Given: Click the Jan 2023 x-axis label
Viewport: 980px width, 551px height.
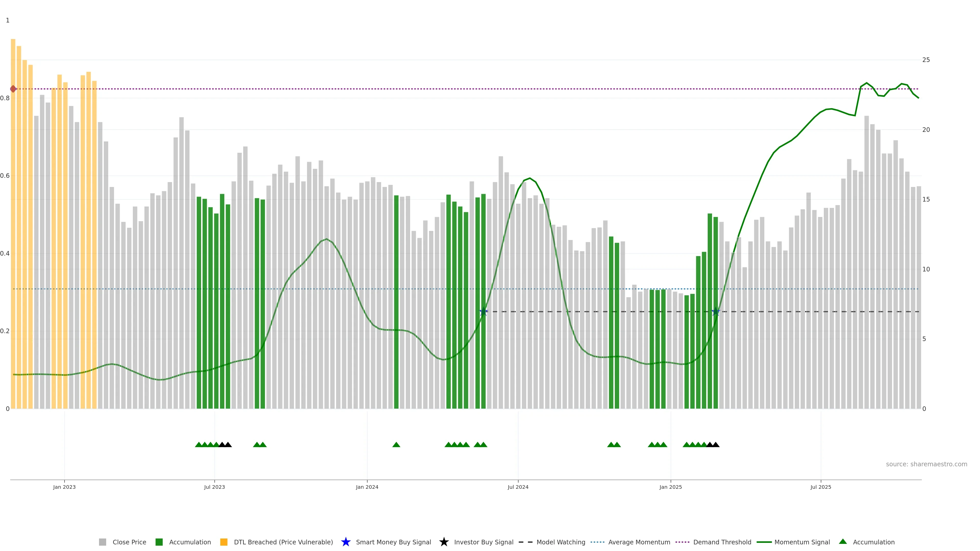Looking at the screenshot, I should click(64, 487).
